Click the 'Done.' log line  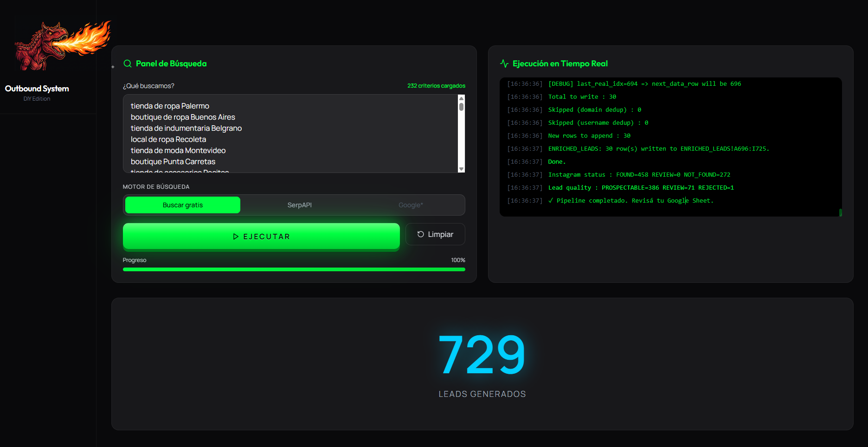coord(557,162)
